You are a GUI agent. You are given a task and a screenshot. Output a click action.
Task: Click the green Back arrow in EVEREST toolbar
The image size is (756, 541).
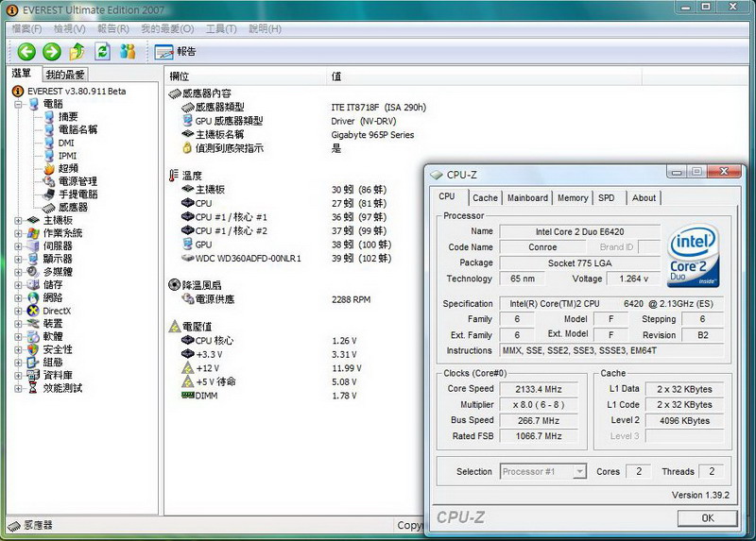pyautogui.click(x=26, y=52)
